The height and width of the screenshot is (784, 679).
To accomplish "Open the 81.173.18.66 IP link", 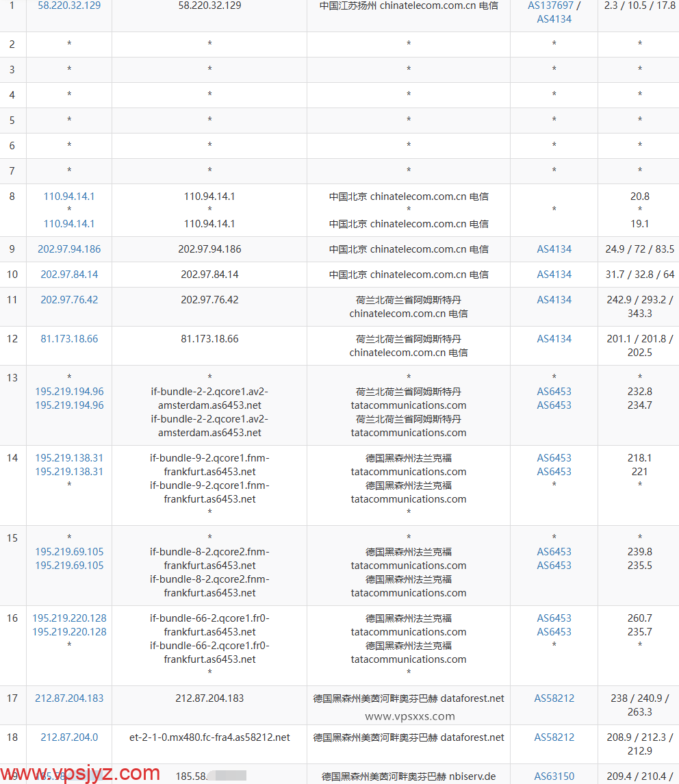I will [69, 339].
